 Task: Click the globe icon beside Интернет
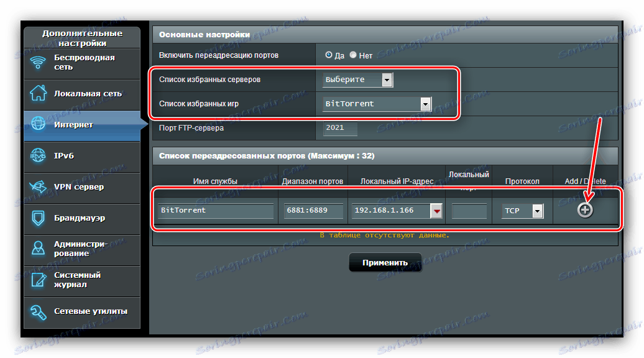click(x=38, y=124)
